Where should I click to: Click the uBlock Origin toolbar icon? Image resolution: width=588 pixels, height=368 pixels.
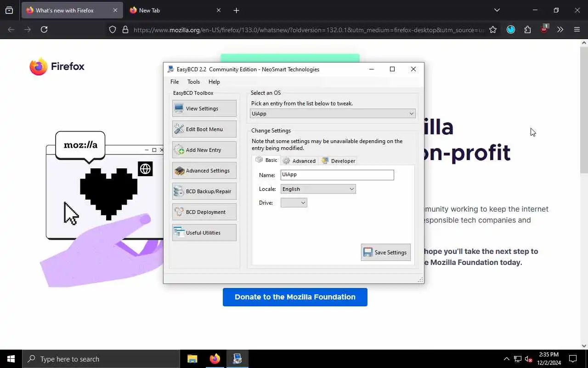544,29
